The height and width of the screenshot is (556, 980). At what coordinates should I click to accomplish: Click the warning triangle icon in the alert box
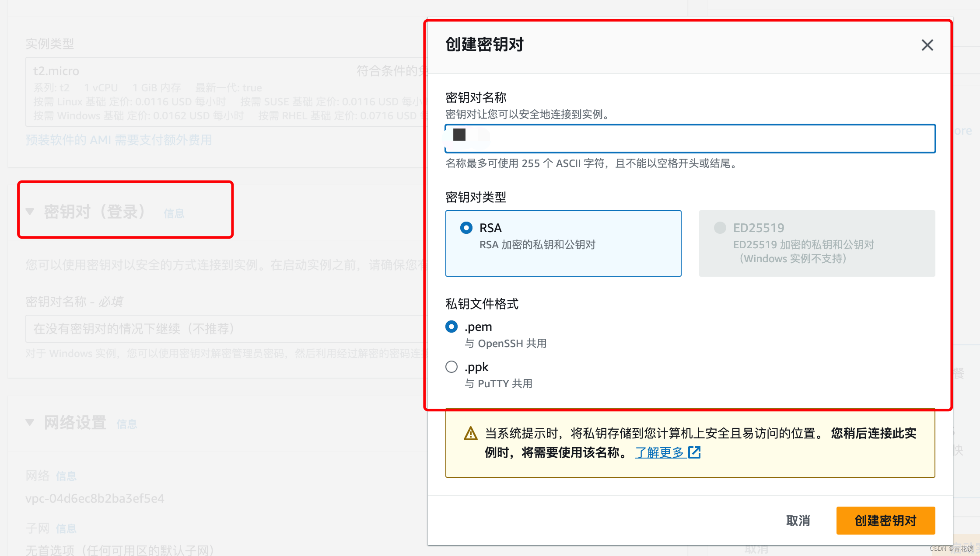[x=470, y=434]
